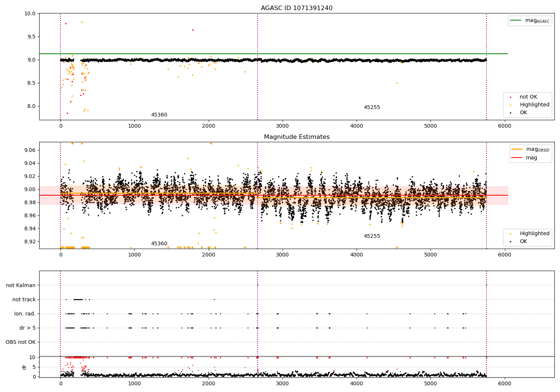This screenshot has height=392, width=560.
Task: Click the 'not Kalman' row label
Action: click(21, 285)
